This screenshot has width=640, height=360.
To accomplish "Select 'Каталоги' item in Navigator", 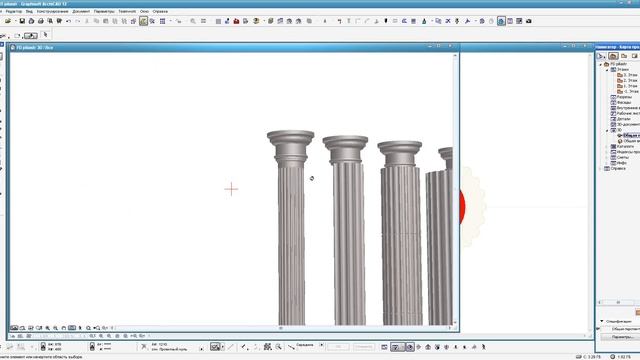I will click(622, 146).
